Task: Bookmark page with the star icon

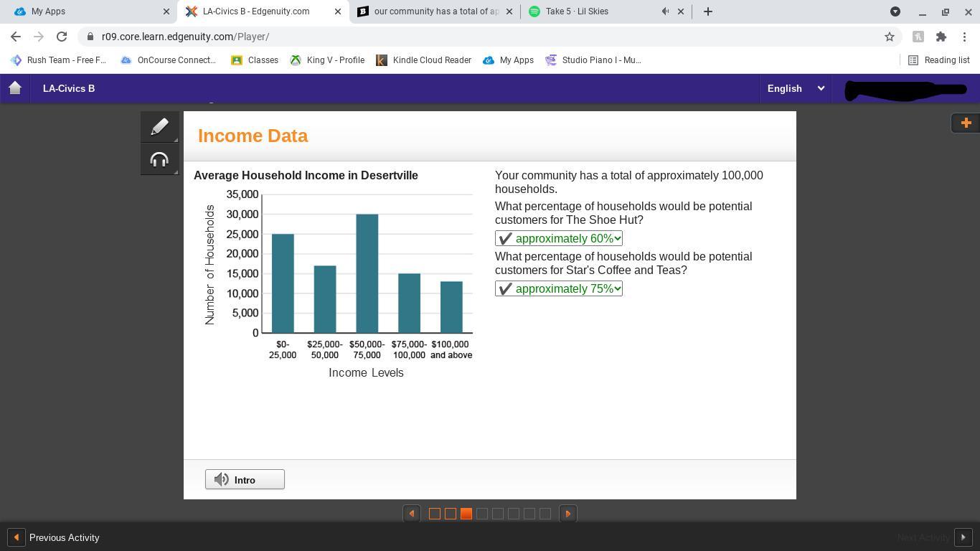Action: 890,37
